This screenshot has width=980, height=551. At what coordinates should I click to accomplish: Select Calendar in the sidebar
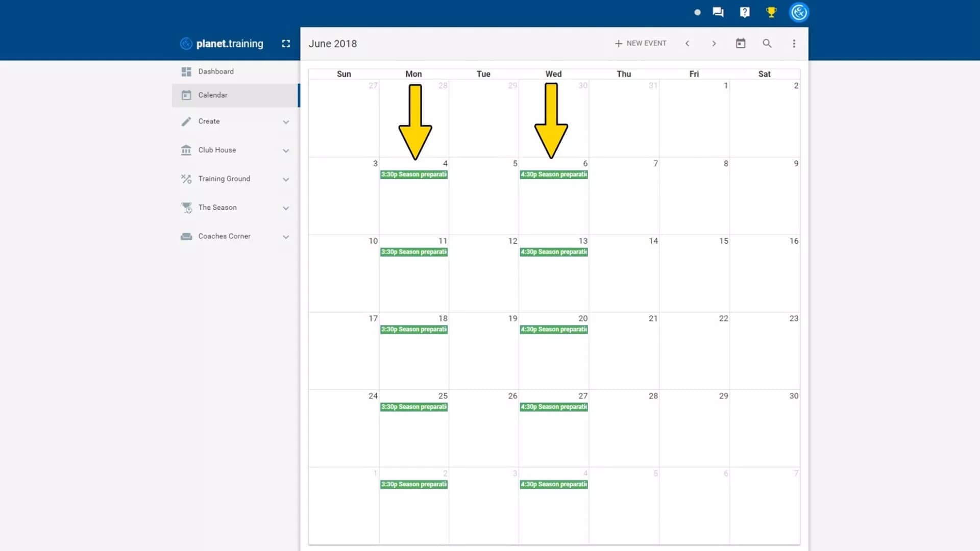coord(213,95)
